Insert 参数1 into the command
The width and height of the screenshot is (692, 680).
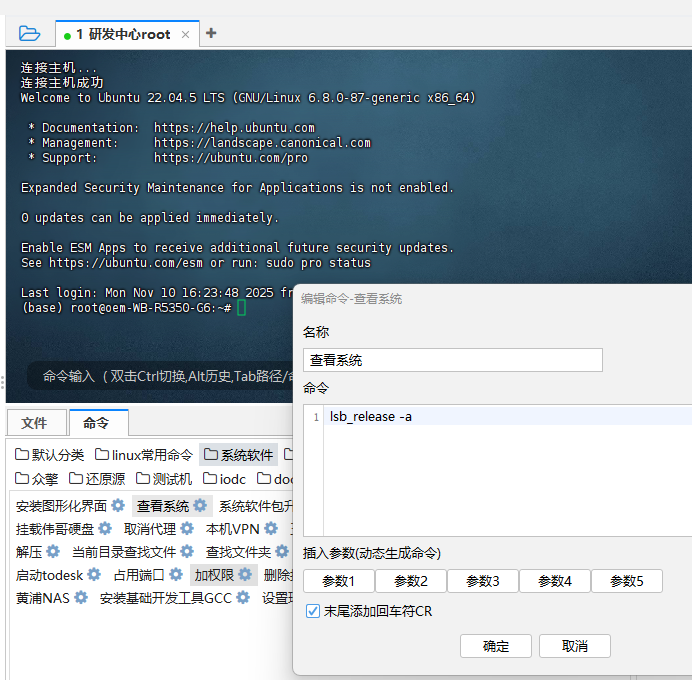(338, 581)
